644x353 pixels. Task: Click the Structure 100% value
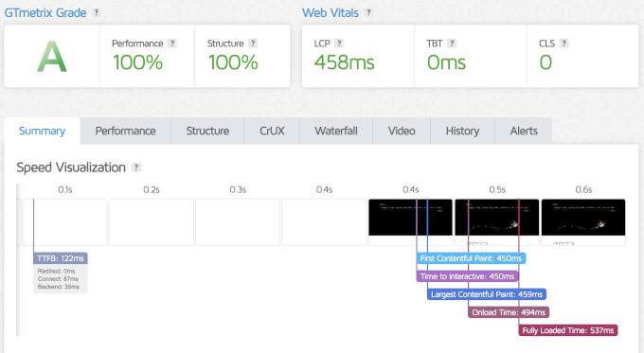[233, 62]
